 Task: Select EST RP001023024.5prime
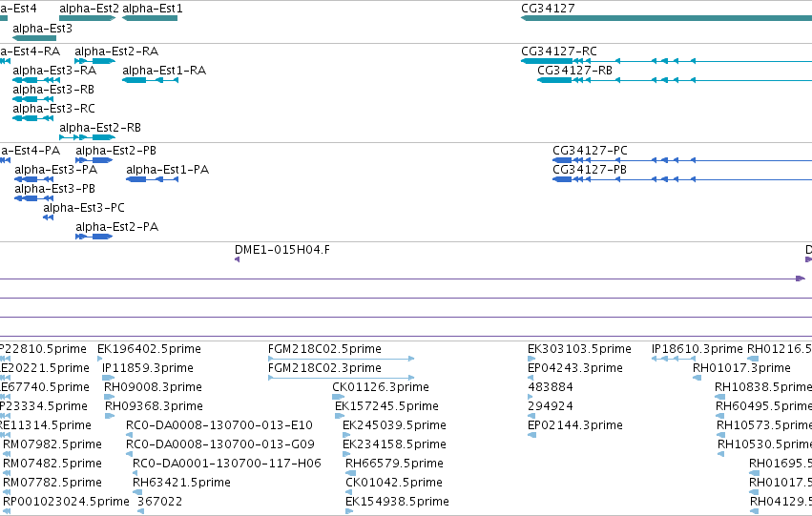[7, 512]
